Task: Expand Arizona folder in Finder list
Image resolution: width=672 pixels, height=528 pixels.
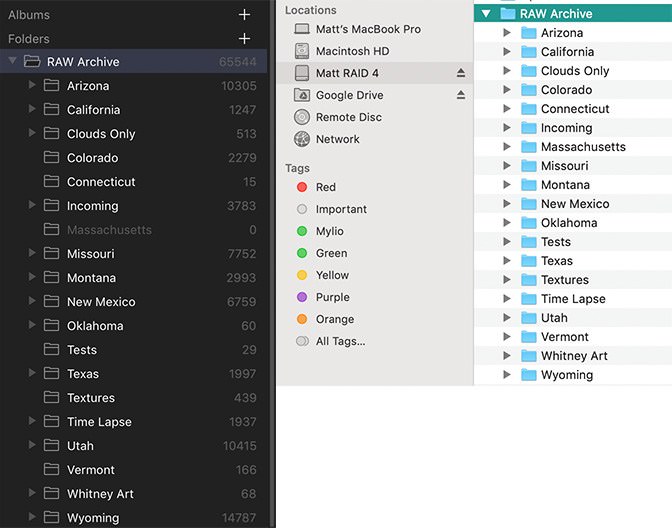Action: tap(507, 33)
